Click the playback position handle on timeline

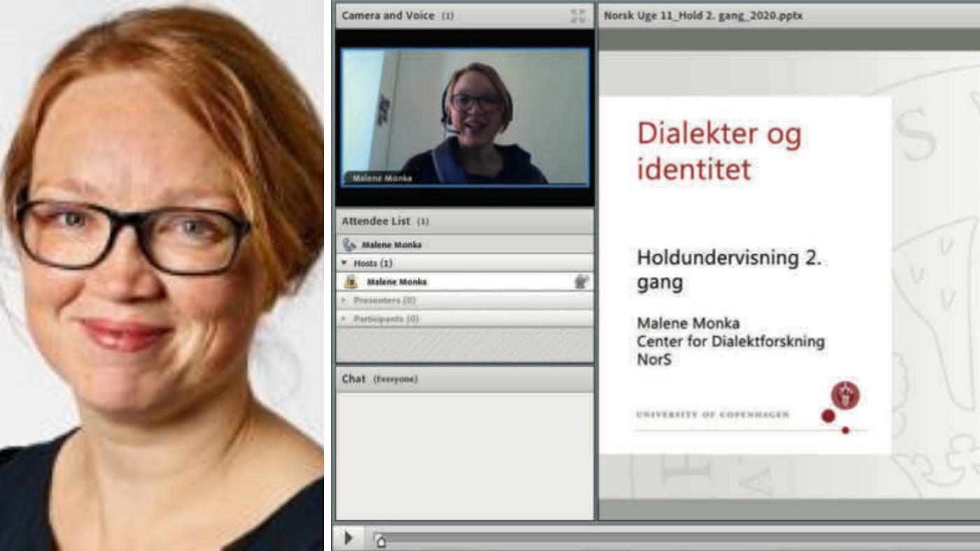coord(379,540)
